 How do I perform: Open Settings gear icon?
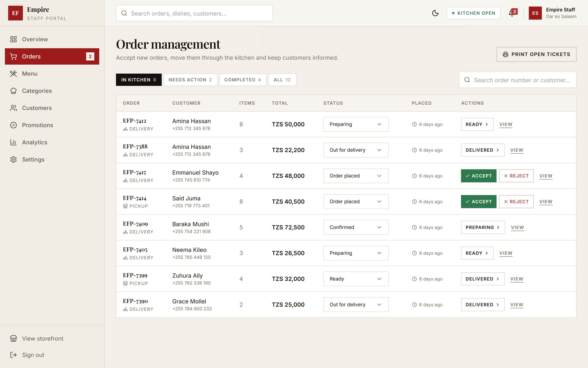[x=13, y=159]
